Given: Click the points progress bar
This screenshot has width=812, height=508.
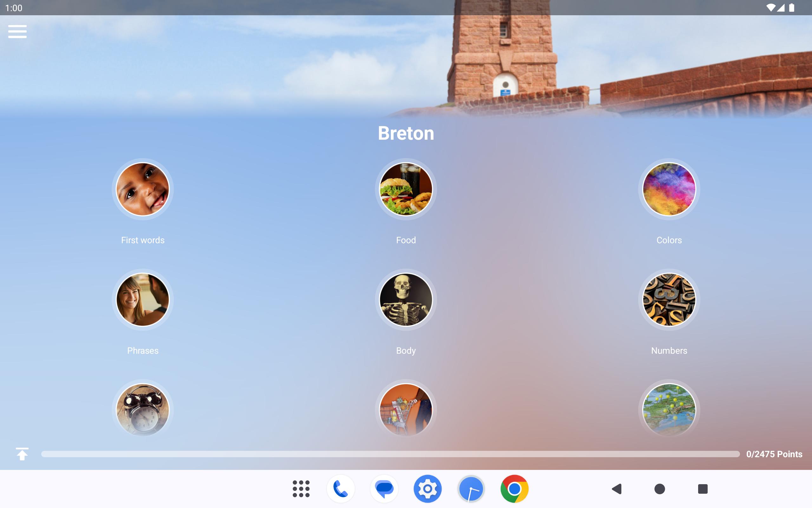Looking at the screenshot, I should tap(390, 454).
